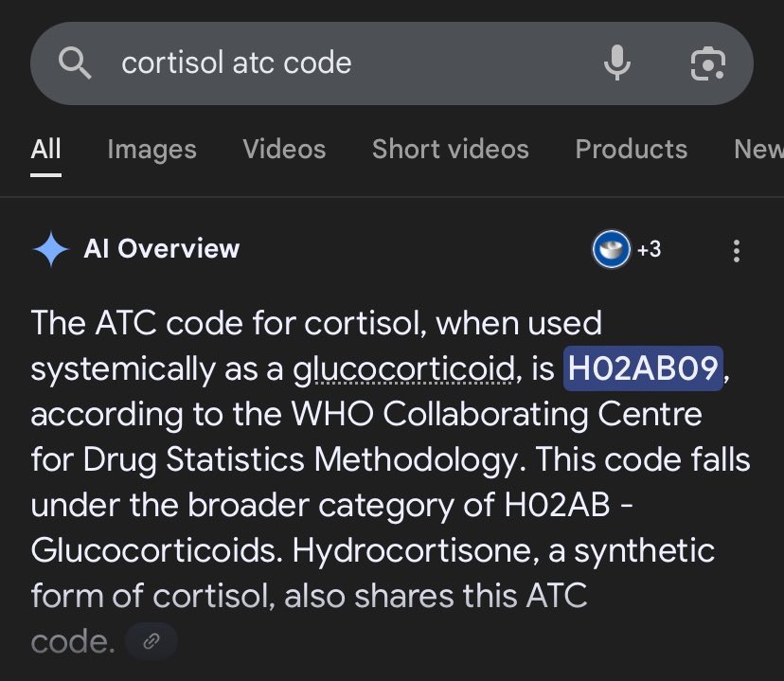Image resolution: width=784 pixels, height=681 pixels.
Task: Open the partially visible News tab
Action: click(x=757, y=149)
